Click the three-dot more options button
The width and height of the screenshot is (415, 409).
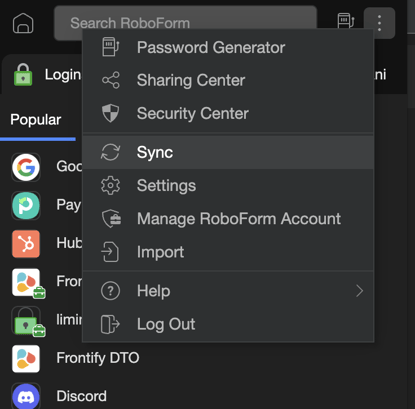point(379,23)
